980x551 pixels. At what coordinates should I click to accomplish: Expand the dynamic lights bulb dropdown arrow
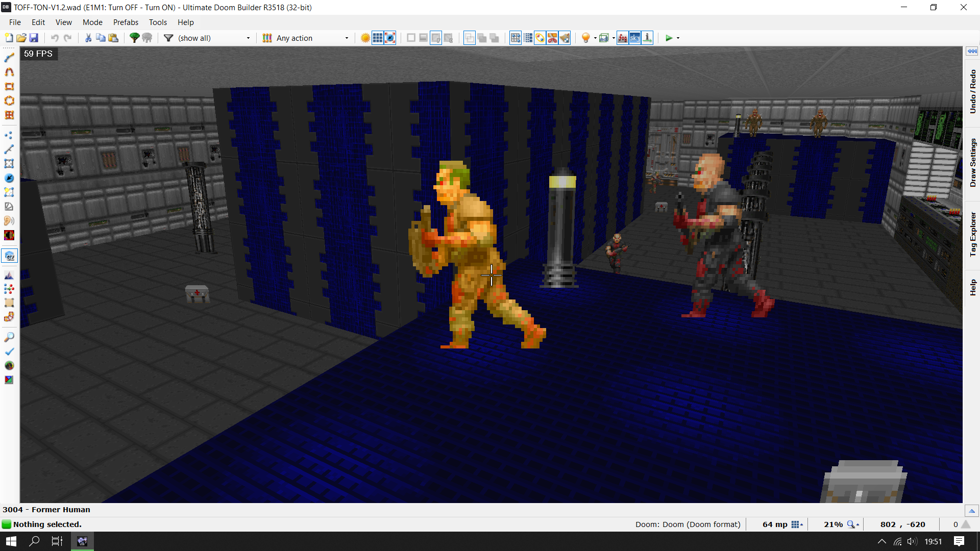pyautogui.click(x=595, y=38)
